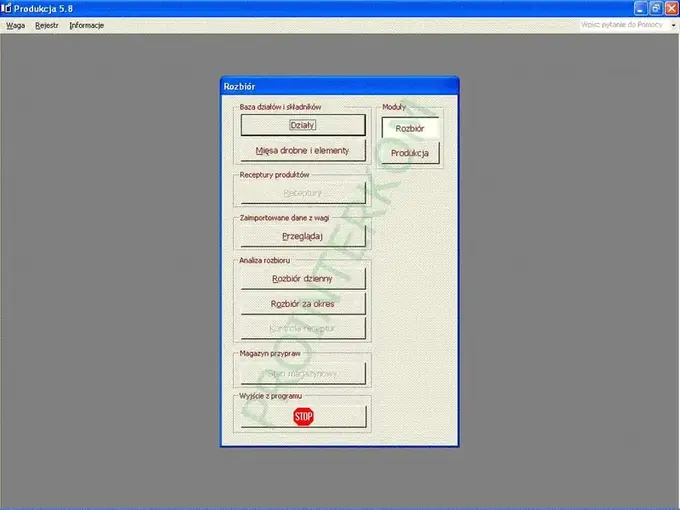Open the Rozbiór dzienny analysis

[303, 278]
